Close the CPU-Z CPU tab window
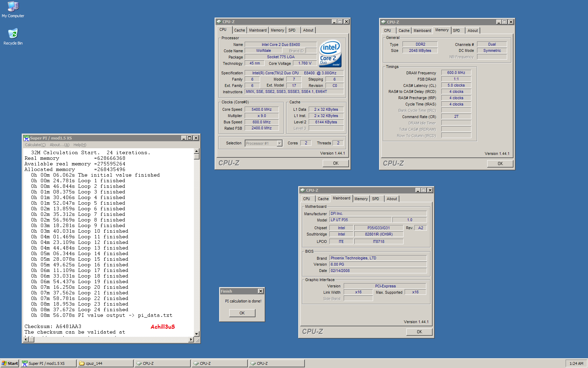This screenshot has width=588, height=368. 346,22
